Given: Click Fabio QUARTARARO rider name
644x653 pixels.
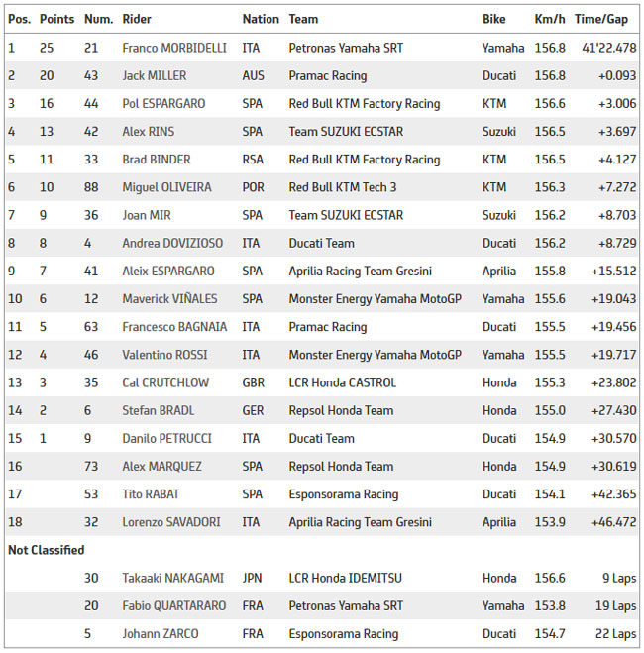Looking at the screenshot, I should (174, 606).
